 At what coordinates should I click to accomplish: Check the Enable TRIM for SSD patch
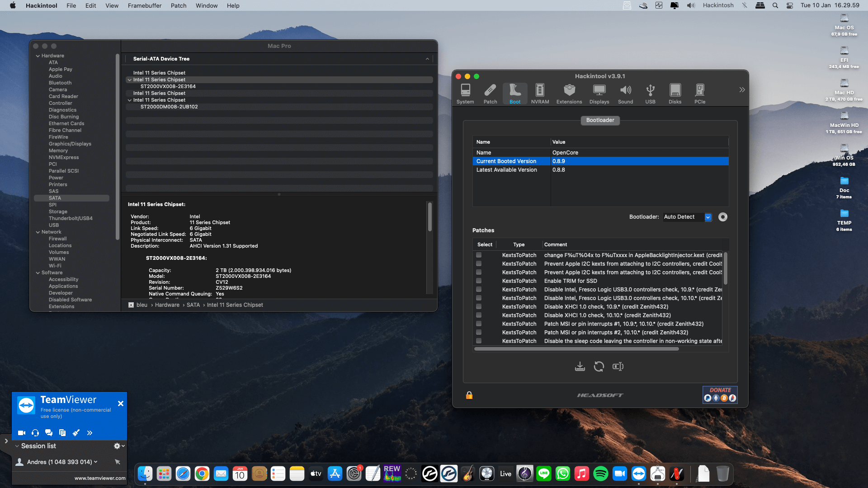[479, 281]
